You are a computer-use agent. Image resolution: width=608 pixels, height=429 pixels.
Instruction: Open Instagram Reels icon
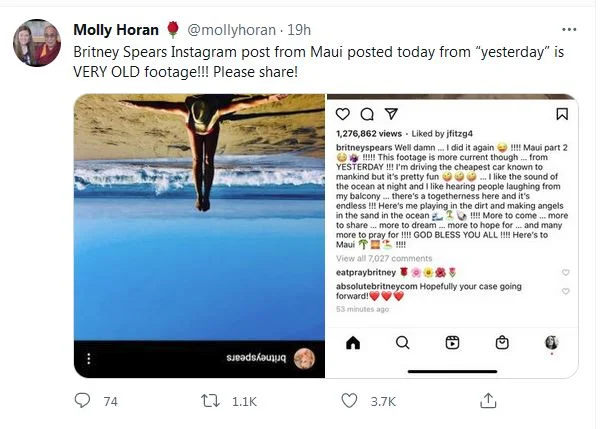[452, 343]
